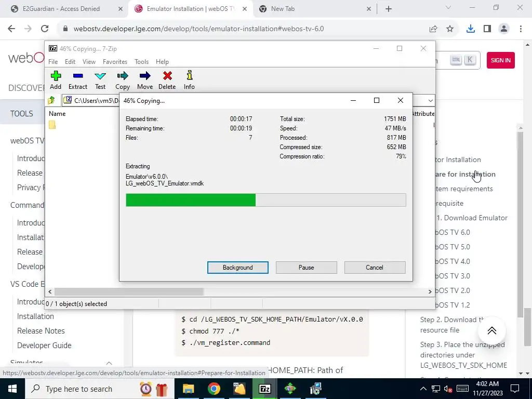Open a new browser tab with the plus button

click(389, 9)
